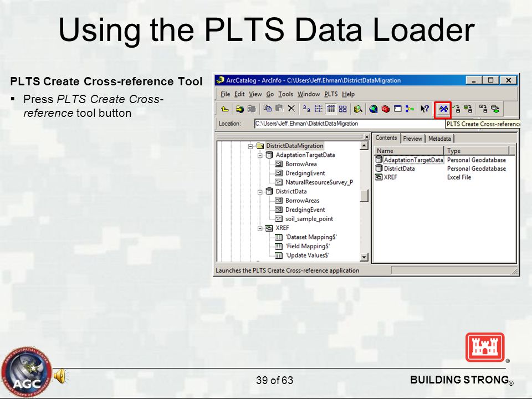Switch to the Preview tab
Image resolution: width=532 pixels, height=399 pixels.
(412, 139)
